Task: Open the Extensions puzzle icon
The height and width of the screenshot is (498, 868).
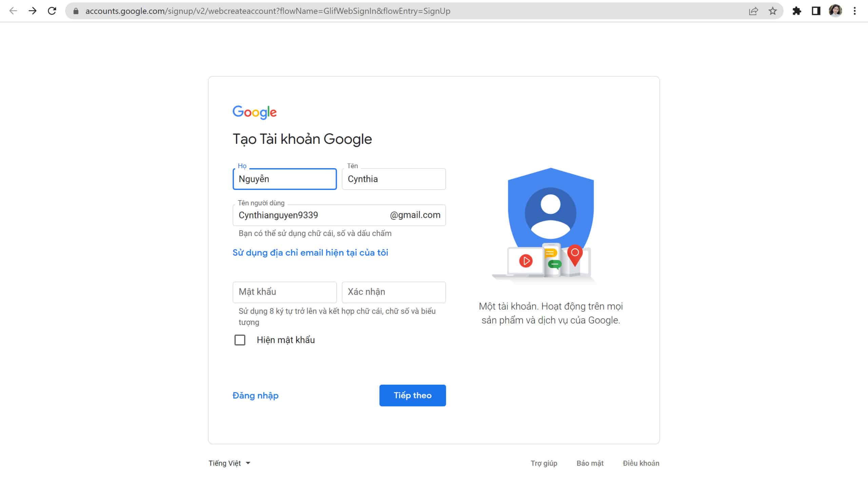Action: pyautogui.click(x=796, y=11)
